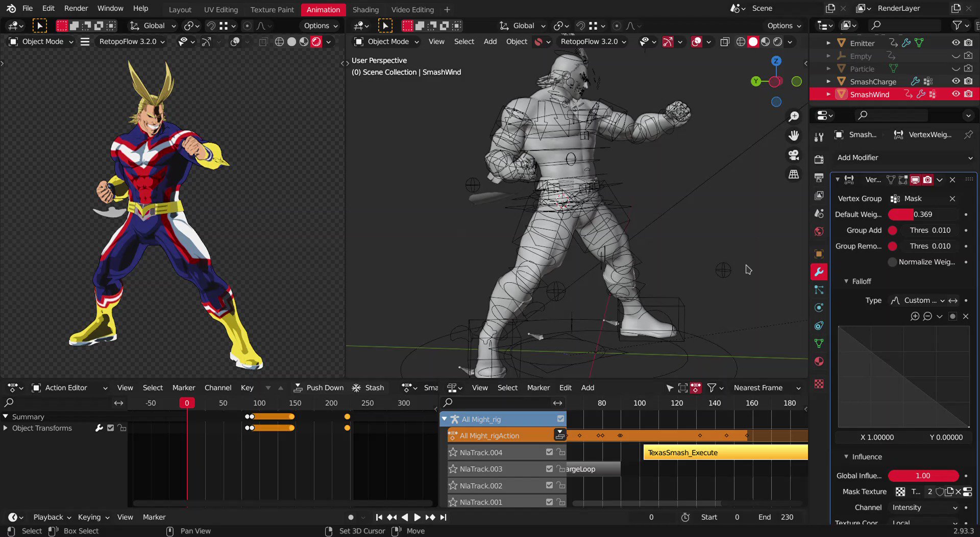The width and height of the screenshot is (980, 537).
Task: Expand the Object Transforms channel
Action: [5, 428]
